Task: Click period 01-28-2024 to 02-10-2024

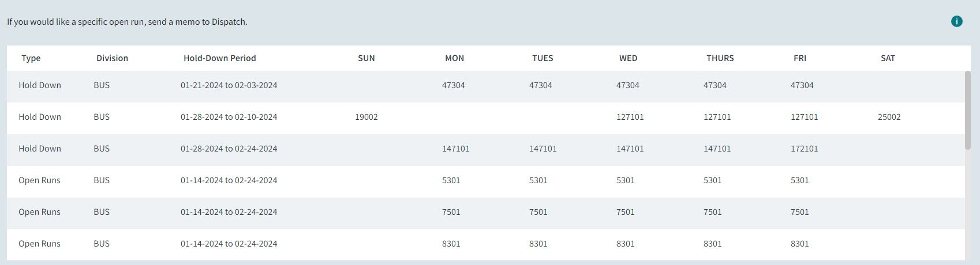Action: (x=229, y=117)
